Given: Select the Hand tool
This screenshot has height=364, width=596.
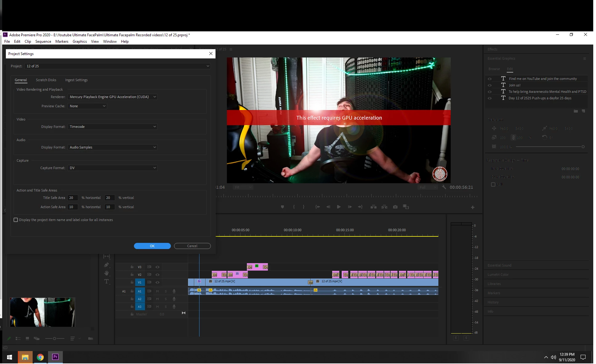Looking at the screenshot, I should tap(107, 273).
